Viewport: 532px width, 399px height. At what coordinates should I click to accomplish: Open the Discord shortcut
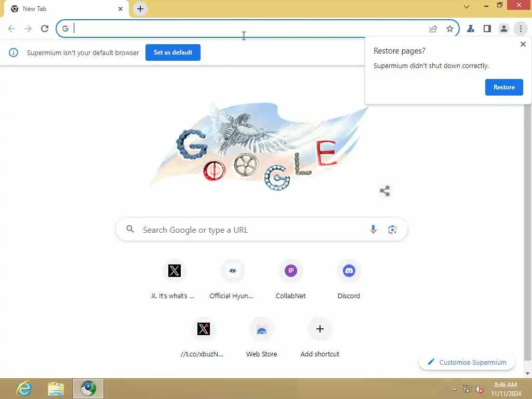coord(349,279)
